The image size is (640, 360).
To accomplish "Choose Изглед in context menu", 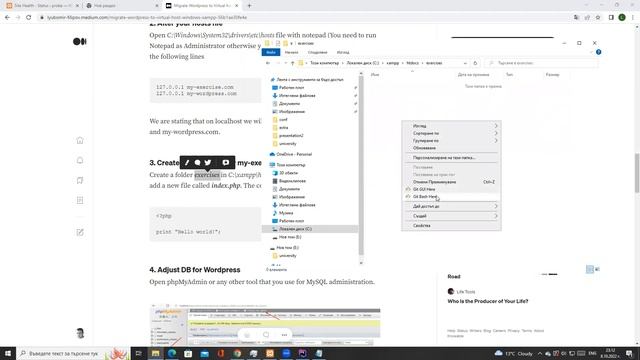I will (451, 126).
